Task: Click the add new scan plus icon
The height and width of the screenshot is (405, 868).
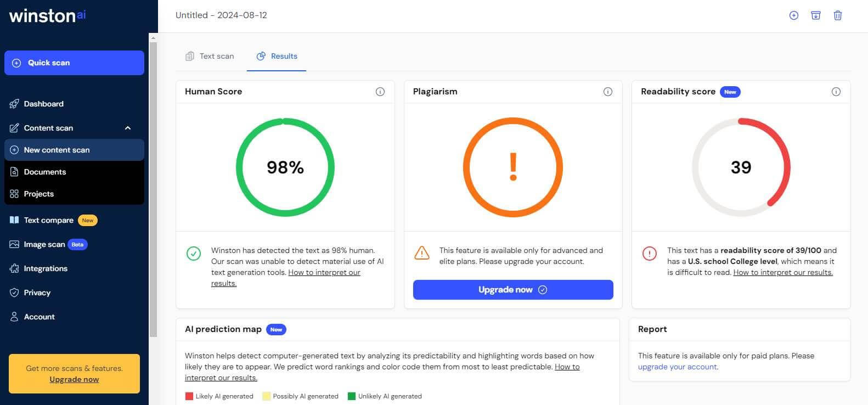Action: (793, 15)
